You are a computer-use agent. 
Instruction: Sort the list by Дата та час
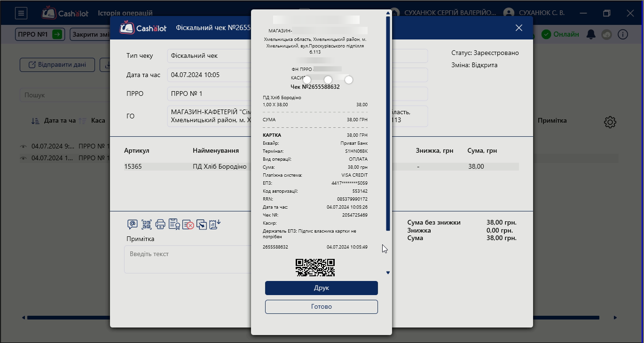click(36, 121)
